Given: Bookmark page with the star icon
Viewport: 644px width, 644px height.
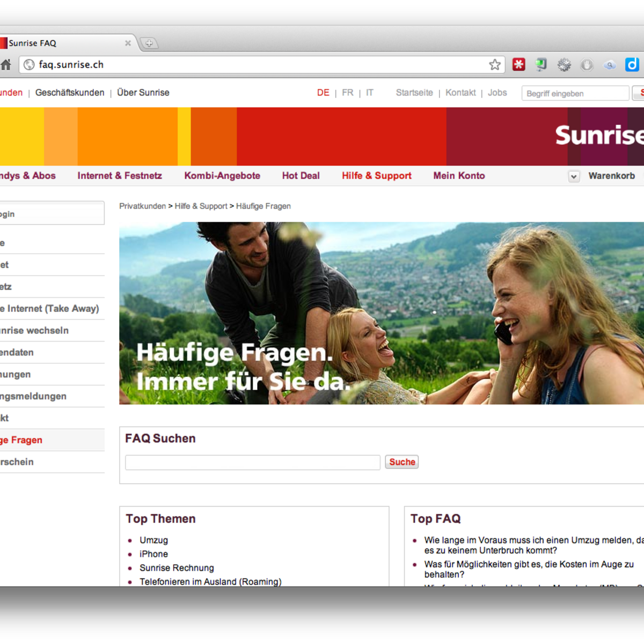Looking at the screenshot, I should pyautogui.click(x=495, y=65).
